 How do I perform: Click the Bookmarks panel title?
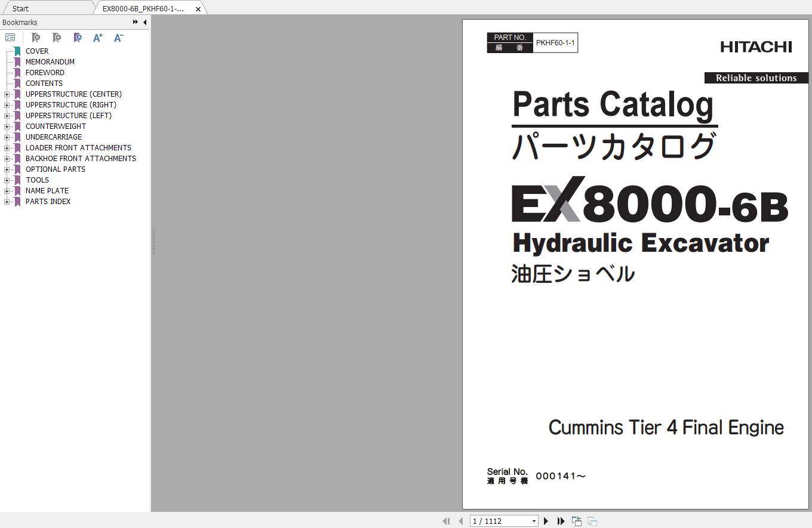[x=20, y=23]
